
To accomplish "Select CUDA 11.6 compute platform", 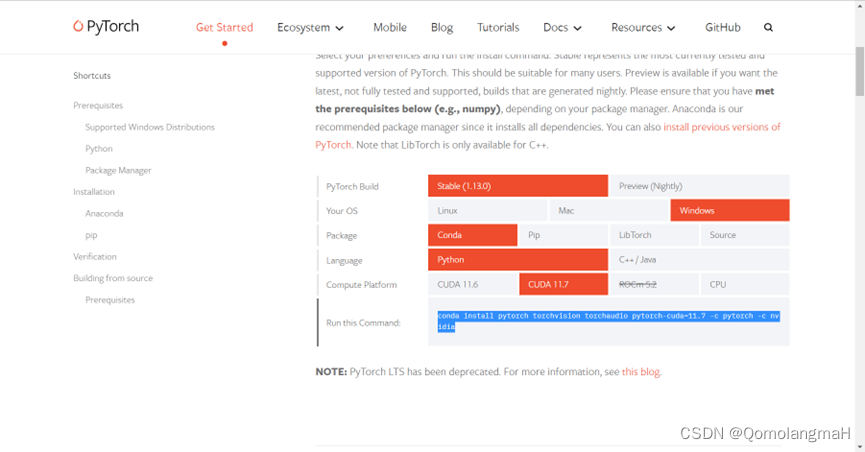I will (473, 284).
